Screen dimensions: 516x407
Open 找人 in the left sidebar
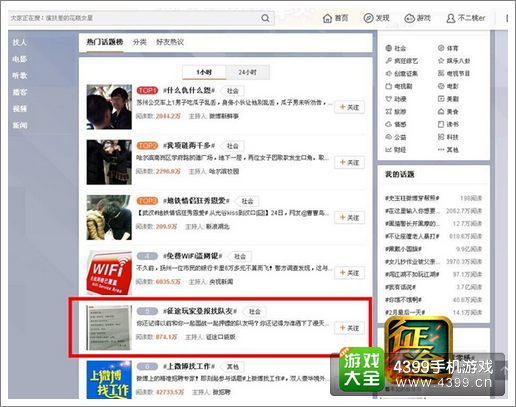pyautogui.click(x=19, y=42)
